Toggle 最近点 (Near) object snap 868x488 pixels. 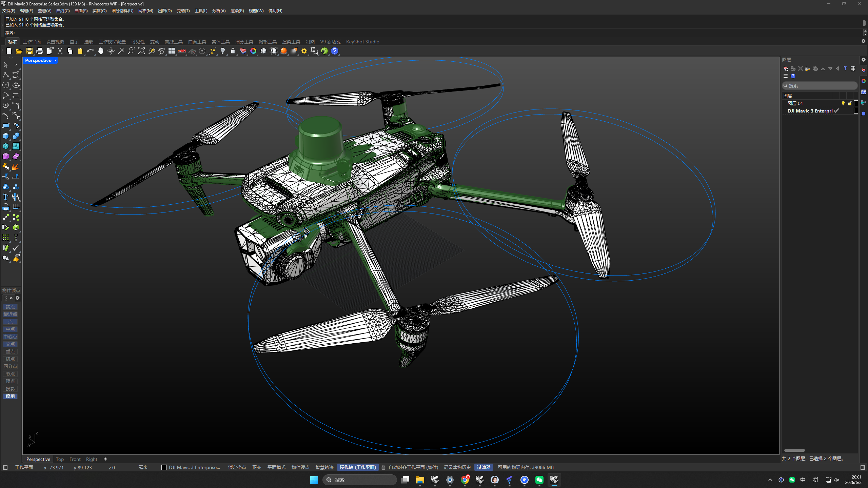pyautogui.click(x=10, y=314)
